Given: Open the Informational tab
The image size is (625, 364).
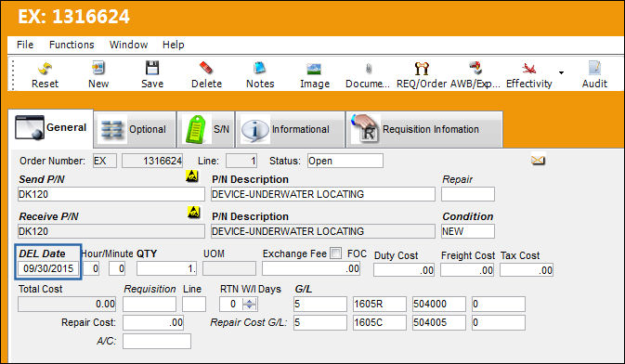Looking at the screenshot, I should pyautogui.click(x=290, y=129).
